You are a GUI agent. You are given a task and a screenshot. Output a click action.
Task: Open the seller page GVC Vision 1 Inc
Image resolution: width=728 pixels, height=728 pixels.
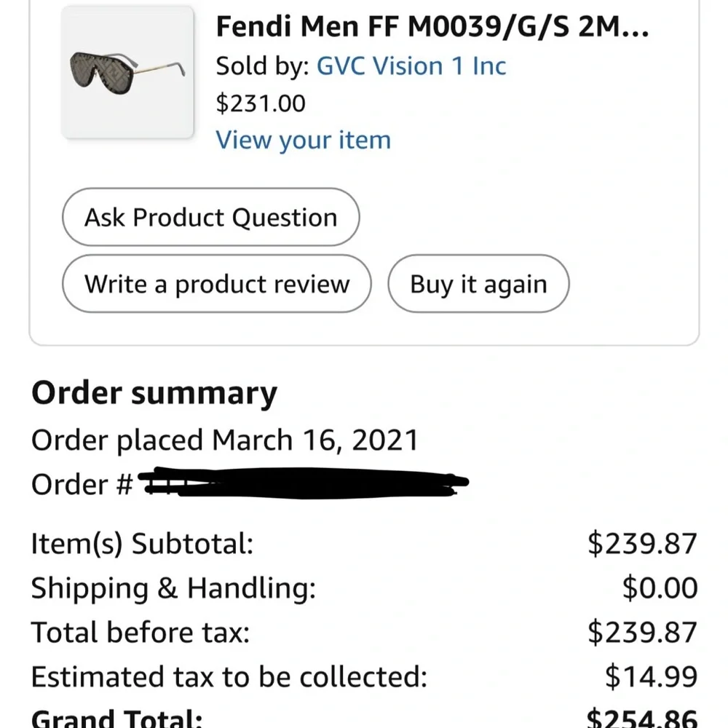coord(411,66)
